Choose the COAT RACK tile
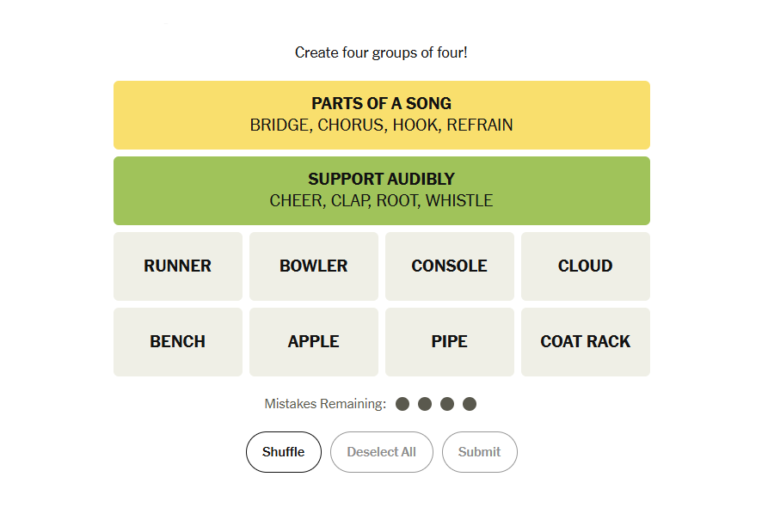This screenshot has height=532, width=768. [x=586, y=341]
